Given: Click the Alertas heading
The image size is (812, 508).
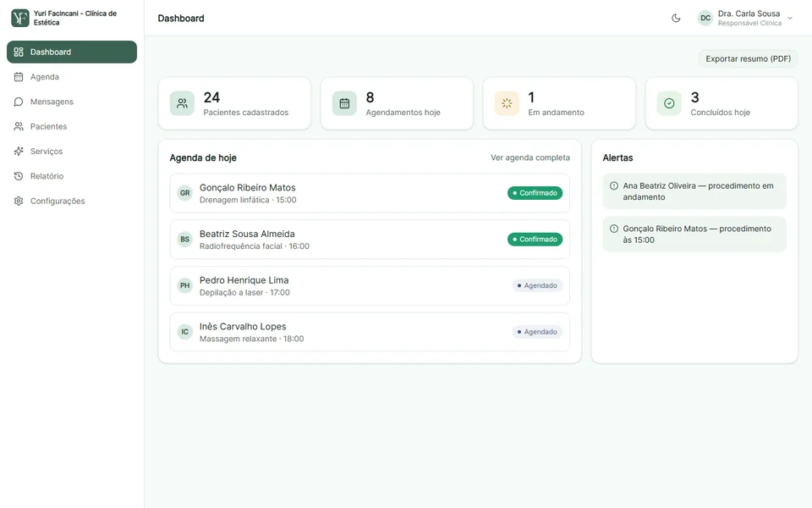Looking at the screenshot, I should (617, 157).
